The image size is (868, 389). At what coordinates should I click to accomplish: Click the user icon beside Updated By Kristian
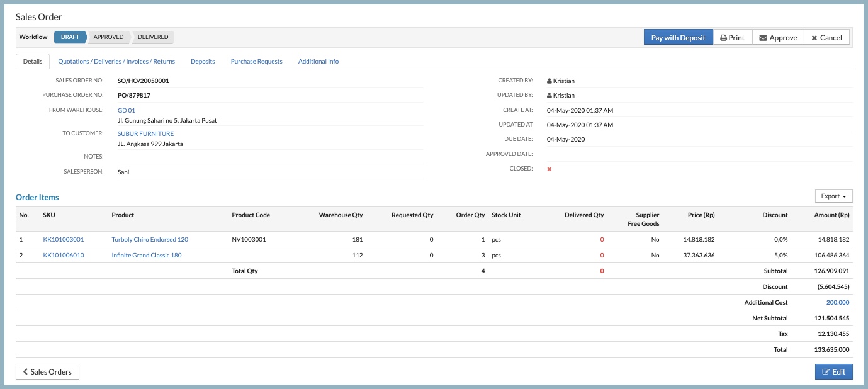click(550, 96)
